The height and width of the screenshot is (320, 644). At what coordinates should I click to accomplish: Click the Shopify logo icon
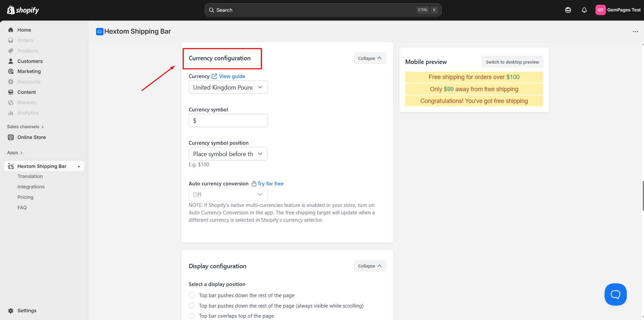11,10
